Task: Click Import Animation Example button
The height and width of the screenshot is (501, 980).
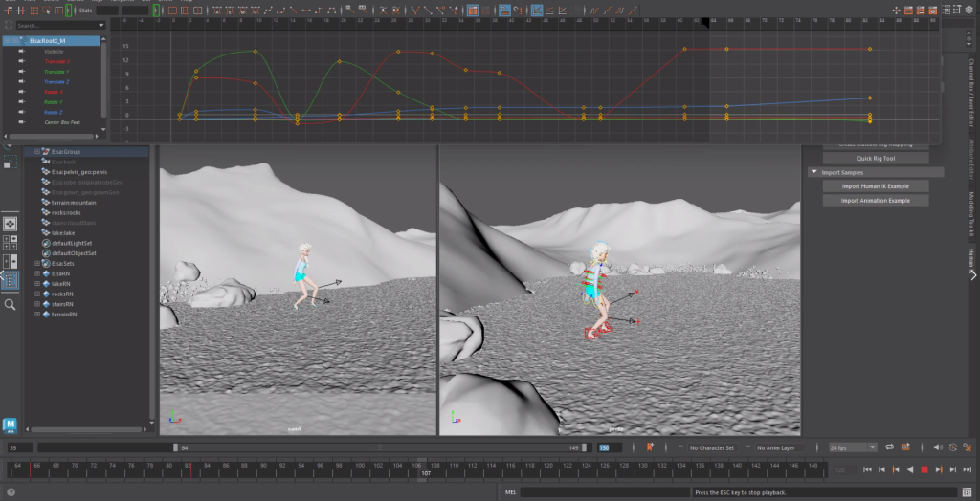Action: coord(876,201)
